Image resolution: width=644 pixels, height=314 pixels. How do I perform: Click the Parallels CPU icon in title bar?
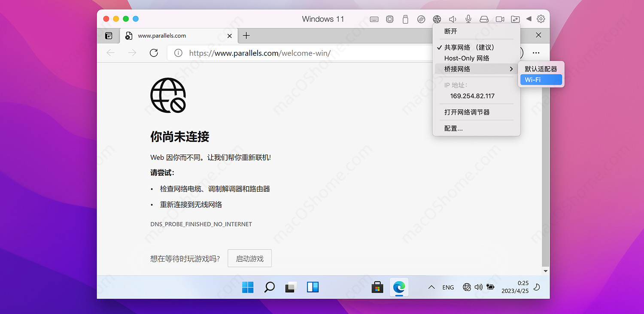[389, 19]
